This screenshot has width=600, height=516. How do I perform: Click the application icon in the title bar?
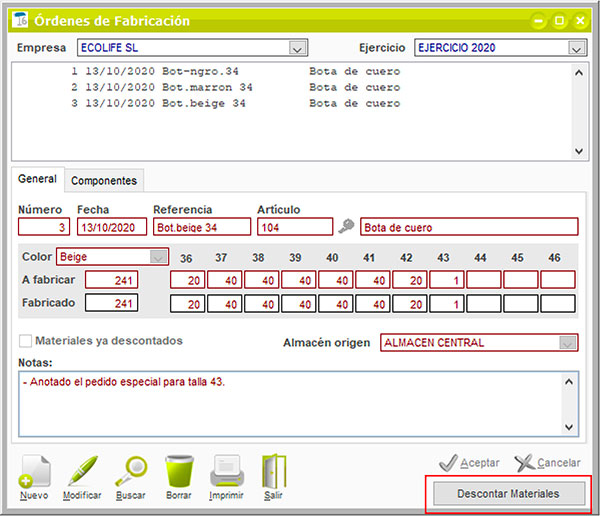pos(20,20)
